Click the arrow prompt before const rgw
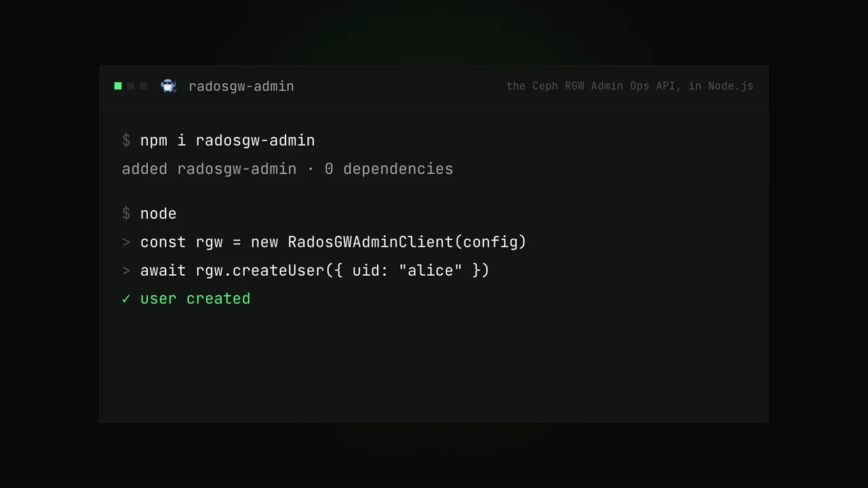 [x=126, y=242]
